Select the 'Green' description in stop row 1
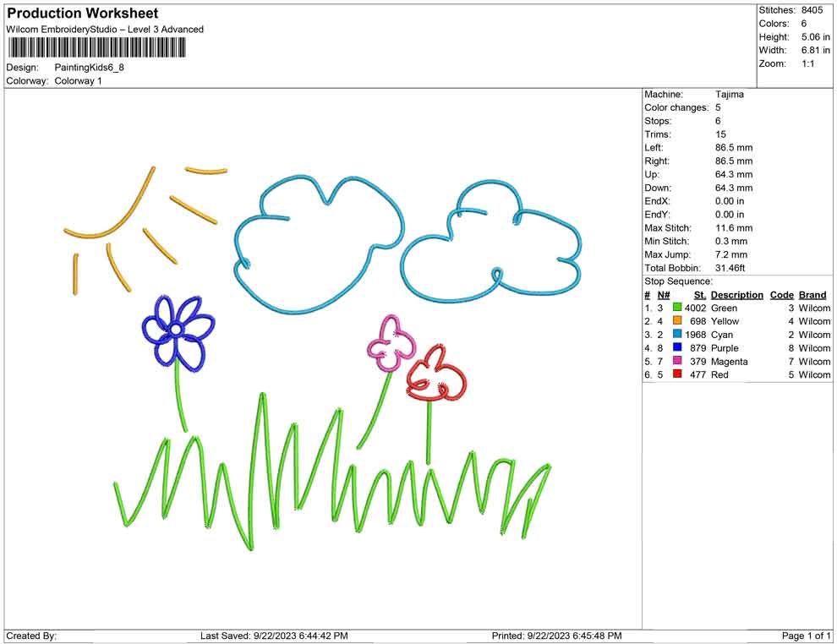Image resolution: width=837 pixels, height=644 pixels. coord(724,308)
